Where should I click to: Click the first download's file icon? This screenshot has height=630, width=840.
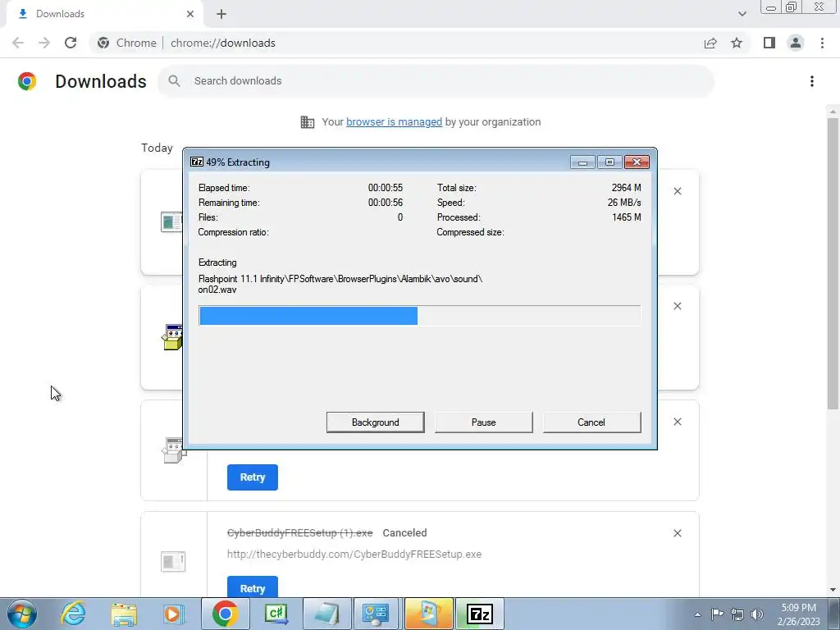coord(171,221)
